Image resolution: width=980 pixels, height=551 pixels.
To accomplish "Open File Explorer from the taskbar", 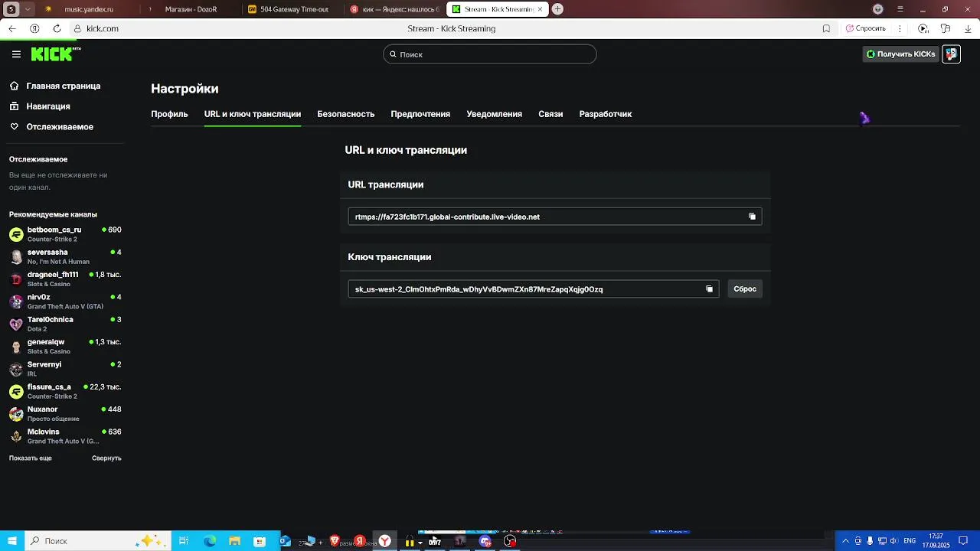I will [234, 541].
